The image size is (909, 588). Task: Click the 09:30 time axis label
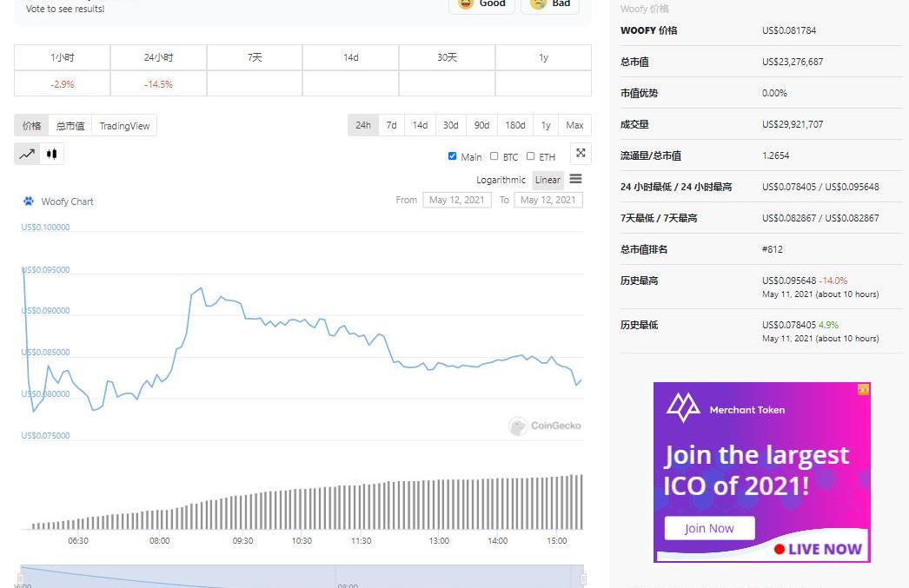coord(243,540)
